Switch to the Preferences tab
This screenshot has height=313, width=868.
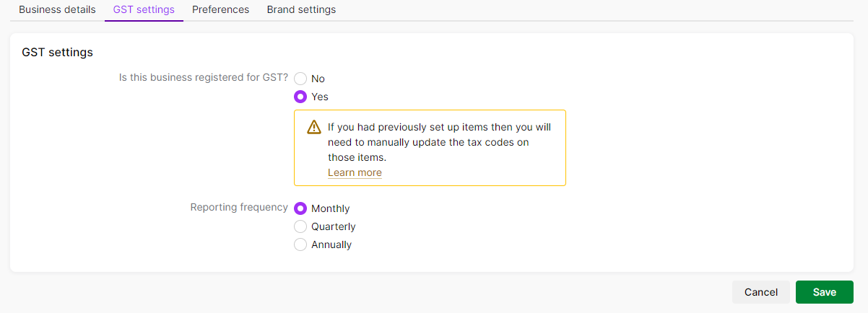tap(221, 10)
